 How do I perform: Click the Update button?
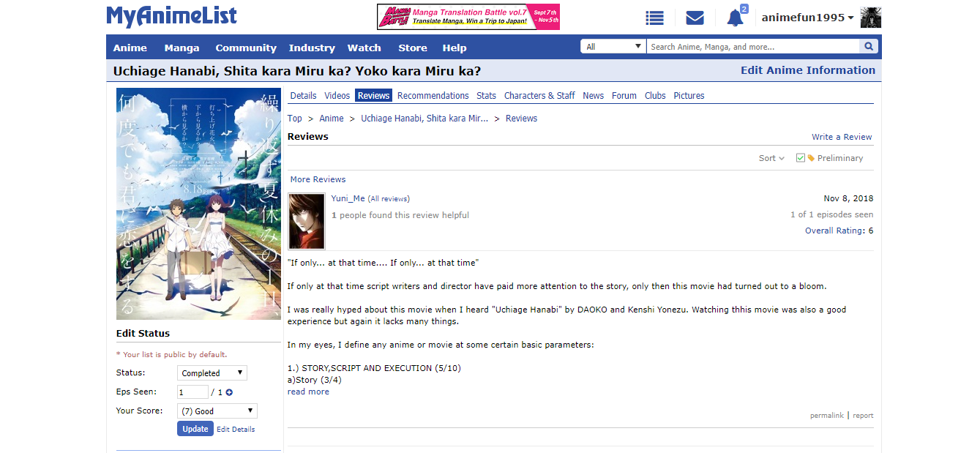coord(195,429)
